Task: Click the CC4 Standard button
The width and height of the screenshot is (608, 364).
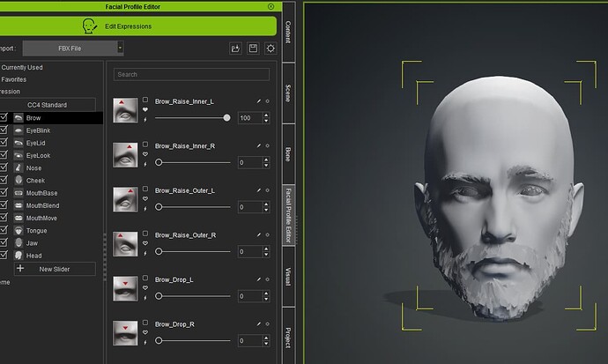Action: pos(48,105)
